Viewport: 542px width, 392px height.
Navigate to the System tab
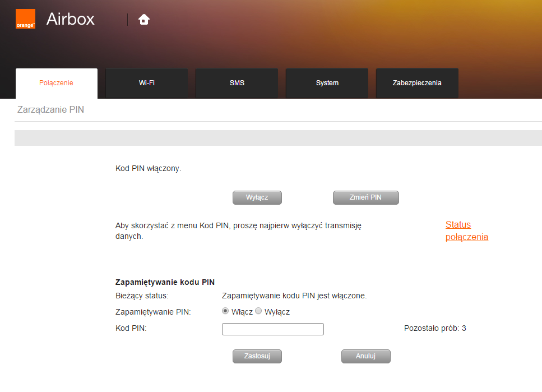tap(327, 83)
